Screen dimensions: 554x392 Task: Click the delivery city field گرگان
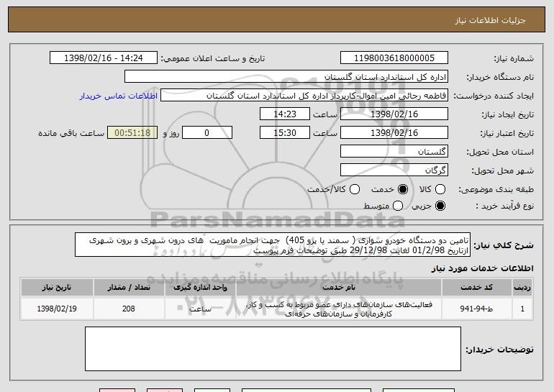pos(394,170)
